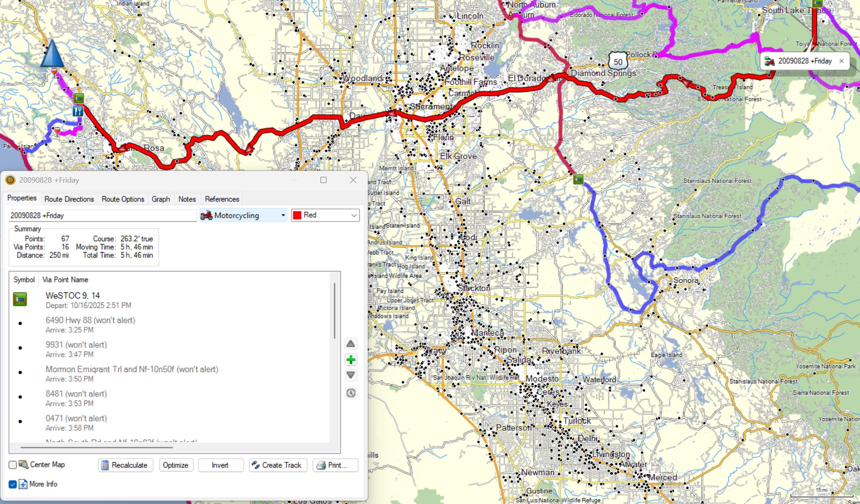Click the green plus insert waypoint icon

(x=351, y=359)
